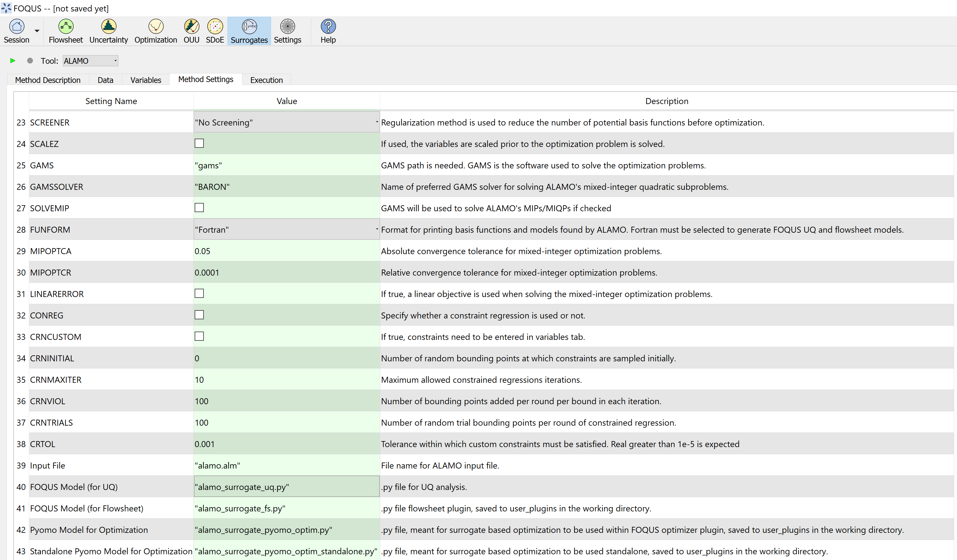Stop the run with gray circle icon
This screenshot has width=957, height=560.
click(x=30, y=61)
